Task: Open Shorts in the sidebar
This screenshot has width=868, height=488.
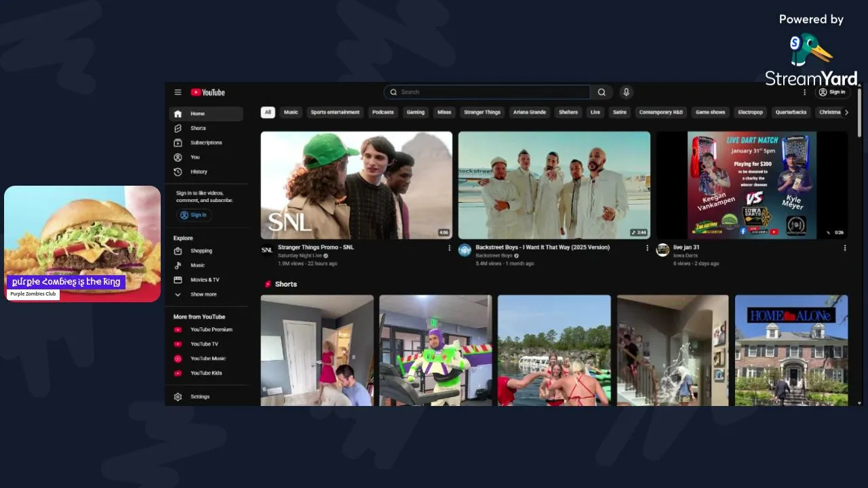Action: pyautogui.click(x=206, y=128)
